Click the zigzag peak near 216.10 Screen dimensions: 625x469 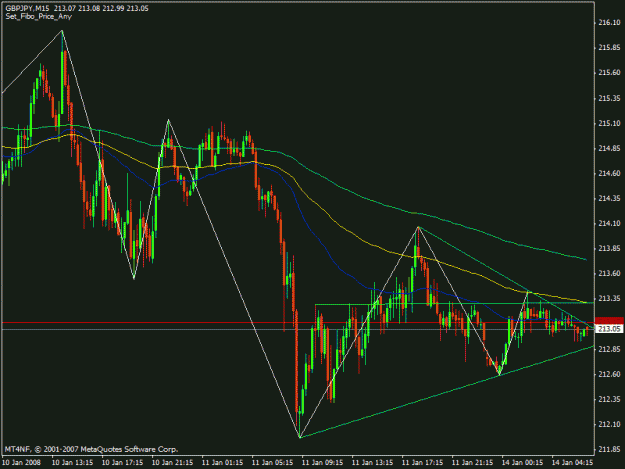click(62, 30)
